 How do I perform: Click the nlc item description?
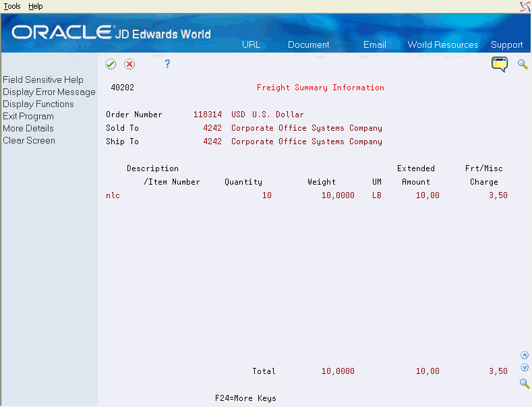coord(113,195)
